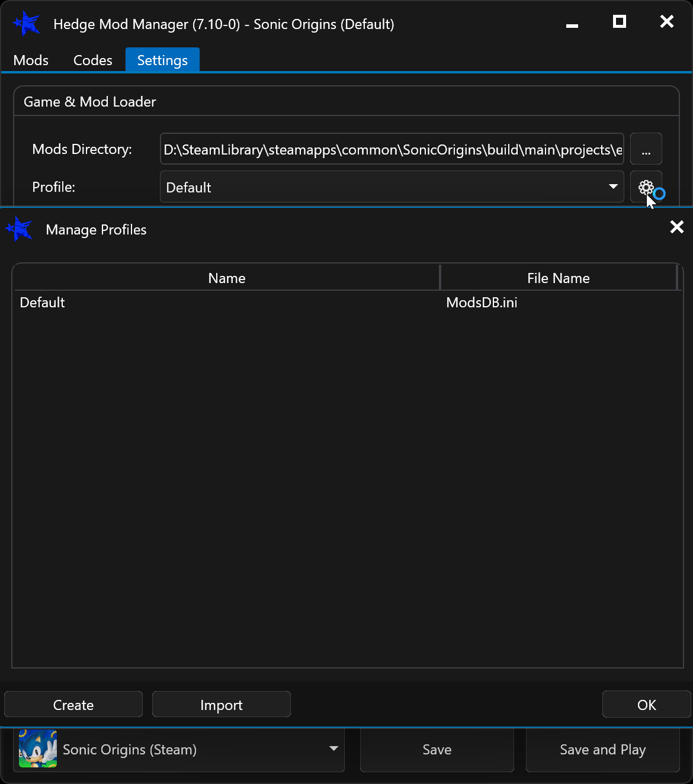Click the gear icon next to the Profile dropdown

pos(646,187)
